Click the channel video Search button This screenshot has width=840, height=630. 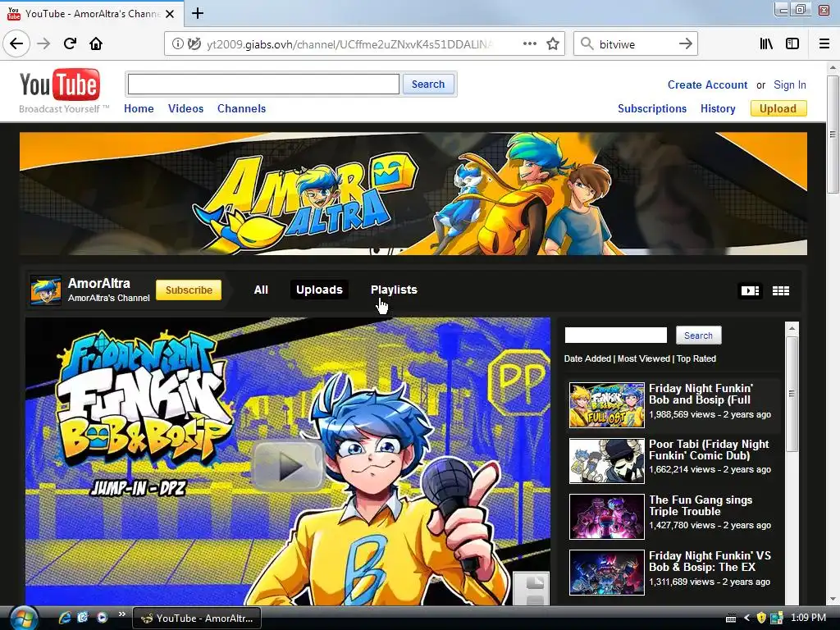[x=699, y=336]
